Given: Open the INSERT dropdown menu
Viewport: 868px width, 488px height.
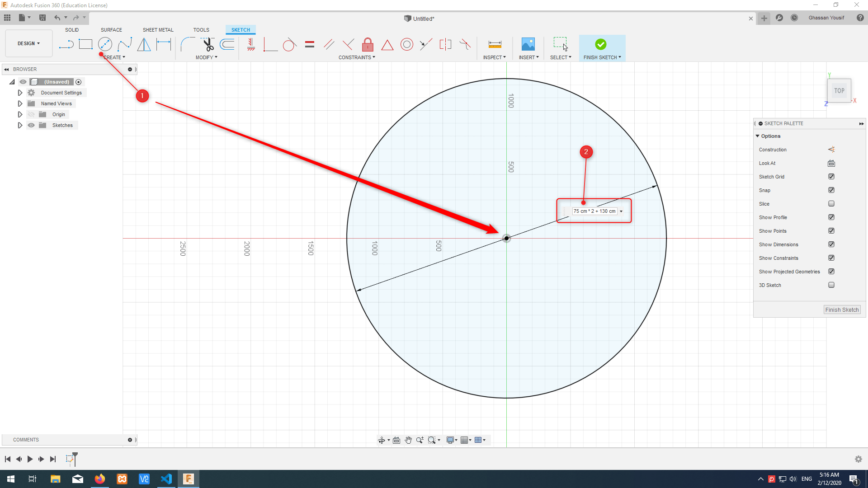Looking at the screenshot, I should (x=529, y=57).
